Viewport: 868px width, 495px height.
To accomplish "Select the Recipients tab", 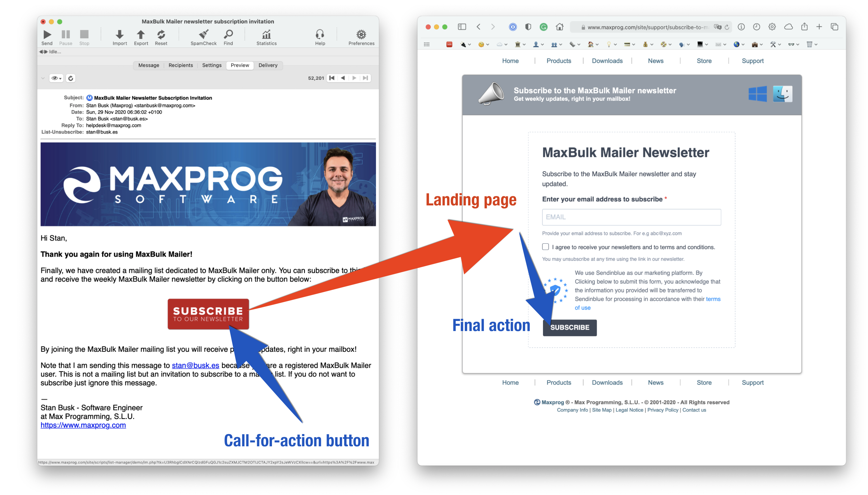I will tap(180, 65).
